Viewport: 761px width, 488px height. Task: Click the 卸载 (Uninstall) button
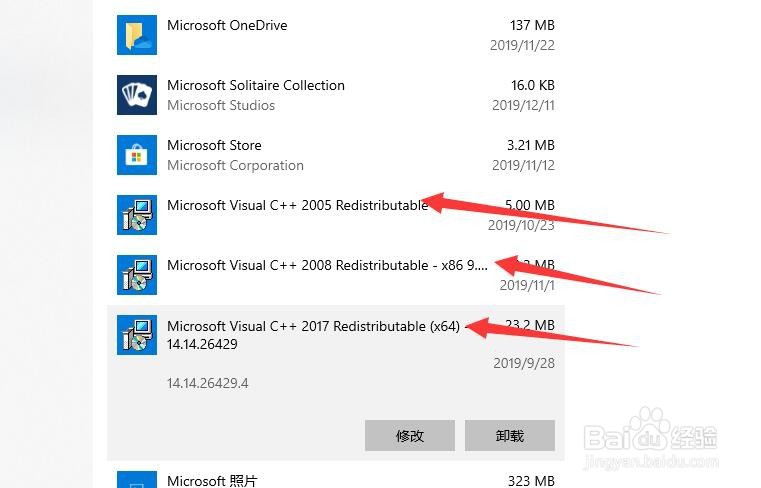(510, 436)
